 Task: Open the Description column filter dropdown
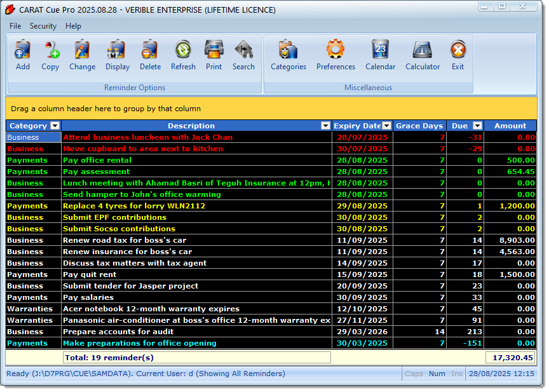pos(325,126)
